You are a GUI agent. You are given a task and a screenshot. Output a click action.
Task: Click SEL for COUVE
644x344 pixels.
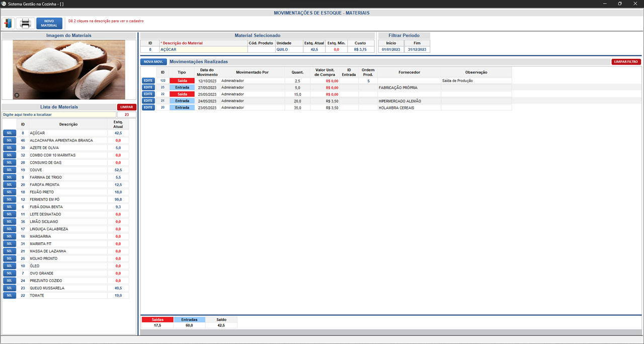10,170
